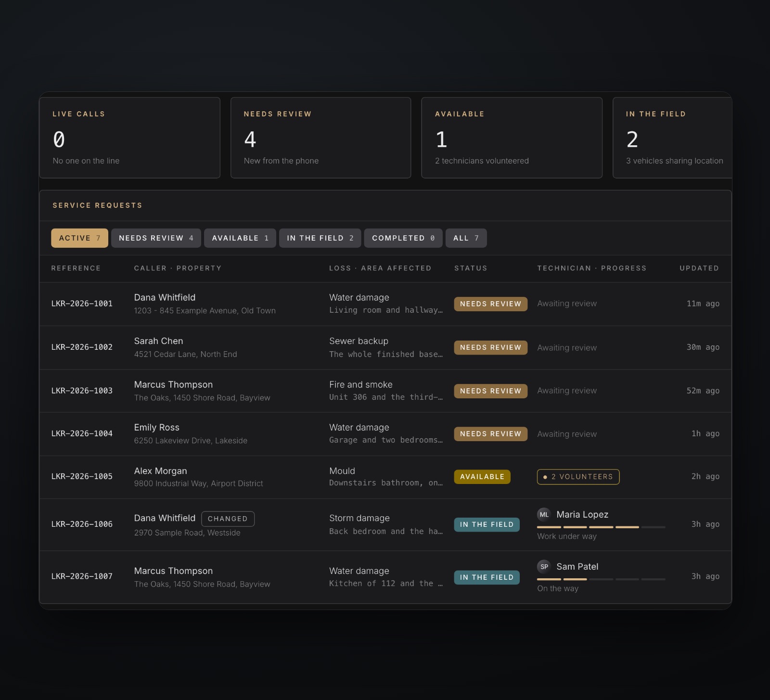This screenshot has width=770, height=700.
Task: Click Needs Review status for Sarah Chen
Action: 490,347
